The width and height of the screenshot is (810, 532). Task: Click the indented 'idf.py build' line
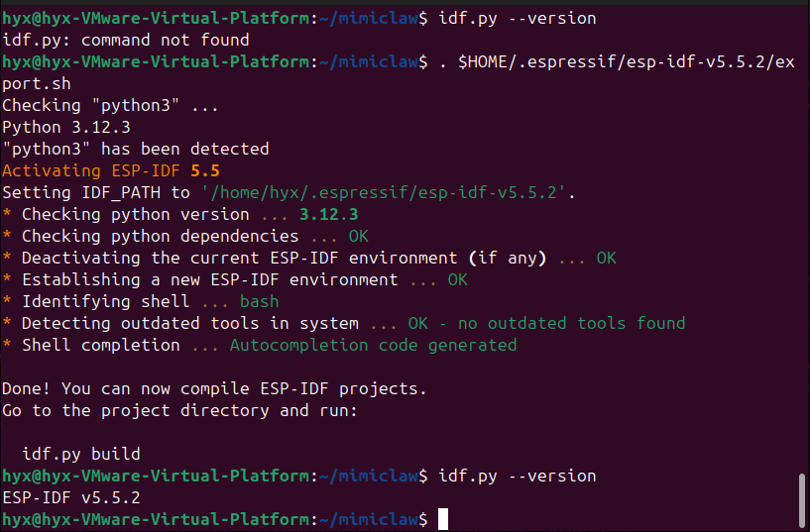pyautogui.click(x=81, y=454)
